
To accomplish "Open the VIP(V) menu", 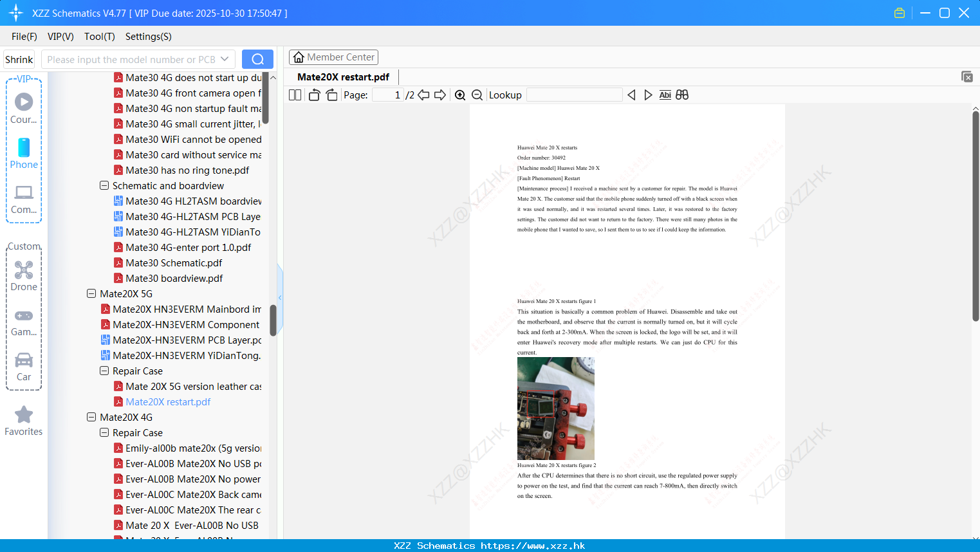I will [60, 37].
